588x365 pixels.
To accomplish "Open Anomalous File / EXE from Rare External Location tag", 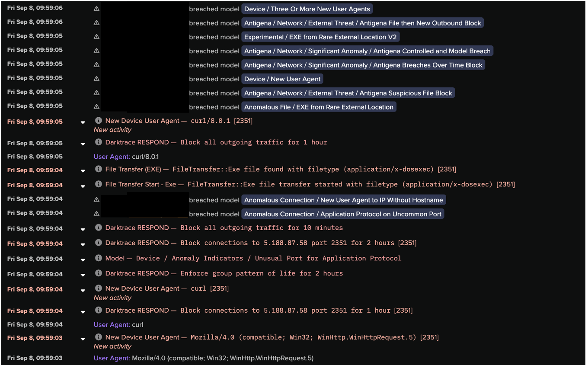I will 319,107.
